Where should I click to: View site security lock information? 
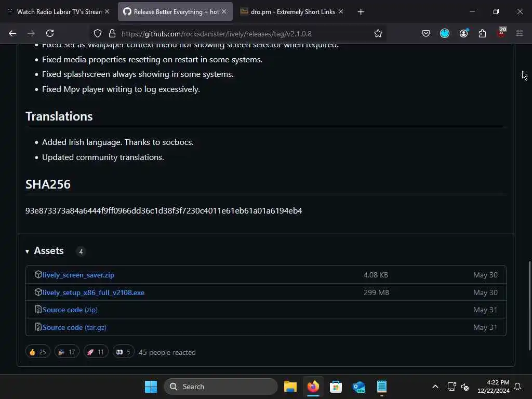pos(112,33)
